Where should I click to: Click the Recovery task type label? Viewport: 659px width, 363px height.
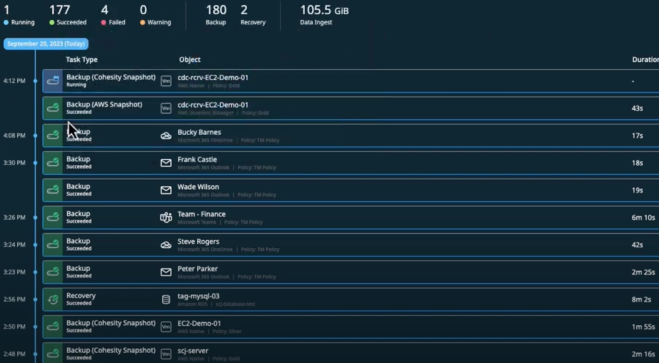[x=81, y=296]
